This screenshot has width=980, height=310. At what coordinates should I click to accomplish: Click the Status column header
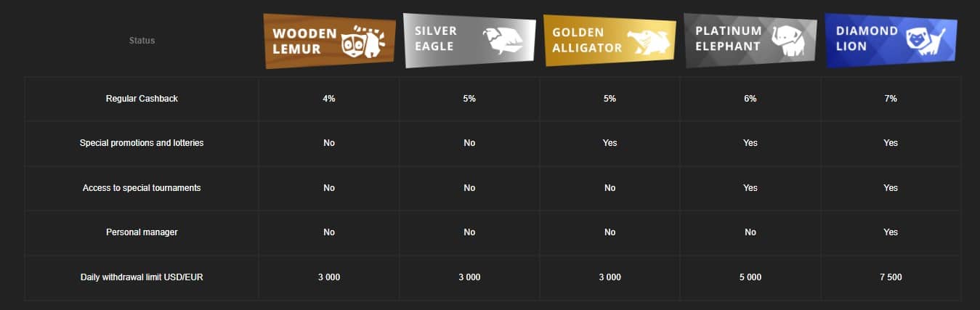click(x=142, y=41)
